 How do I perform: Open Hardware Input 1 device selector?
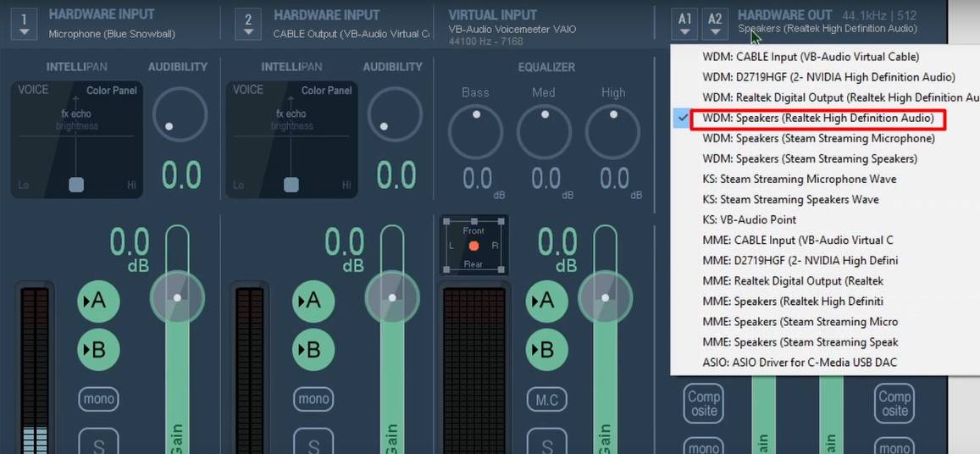click(x=24, y=23)
